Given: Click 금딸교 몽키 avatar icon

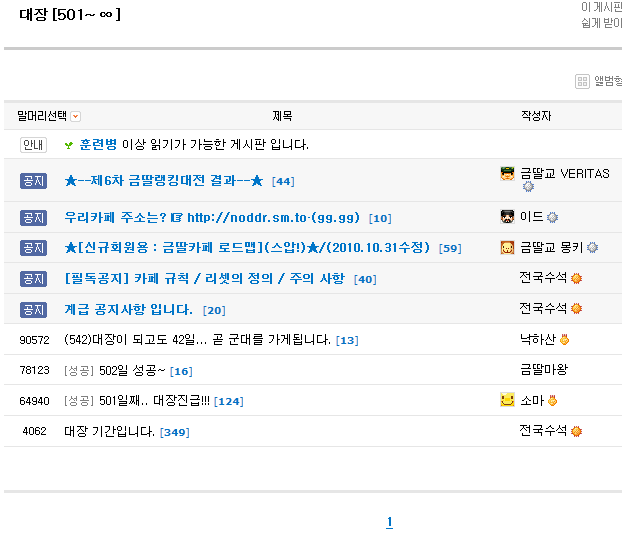Looking at the screenshot, I should click(507, 247).
